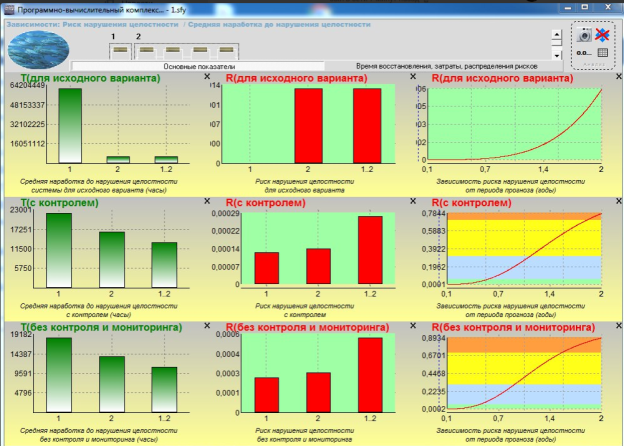
Task: Close the R(для исходного варианта) bar chart
Action: point(413,76)
